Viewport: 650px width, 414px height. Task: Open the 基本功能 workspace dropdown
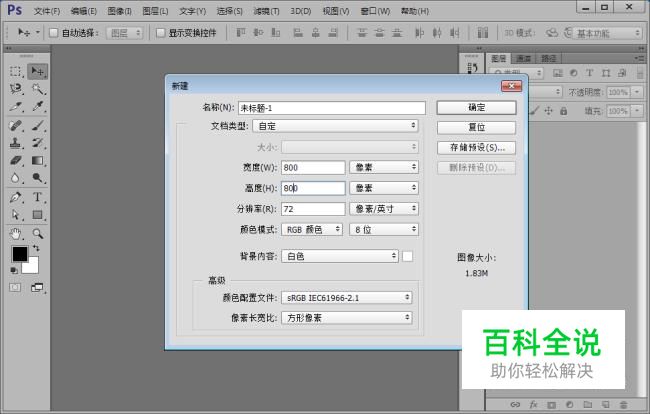607,33
